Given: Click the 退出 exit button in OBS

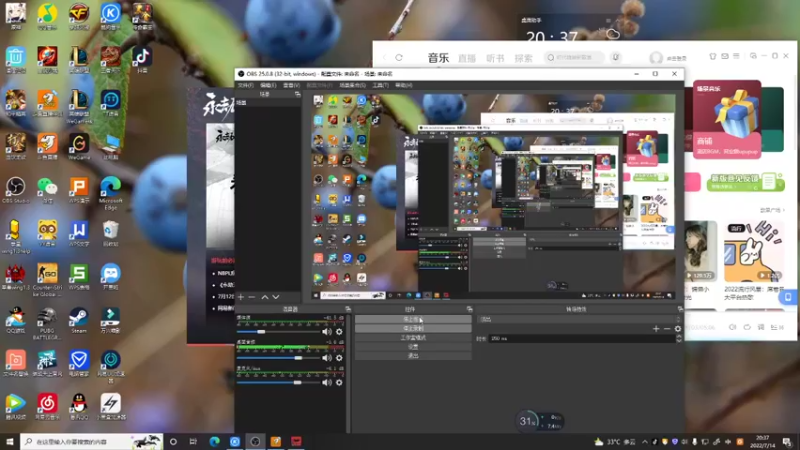Looking at the screenshot, I should [x=413, y=356].
